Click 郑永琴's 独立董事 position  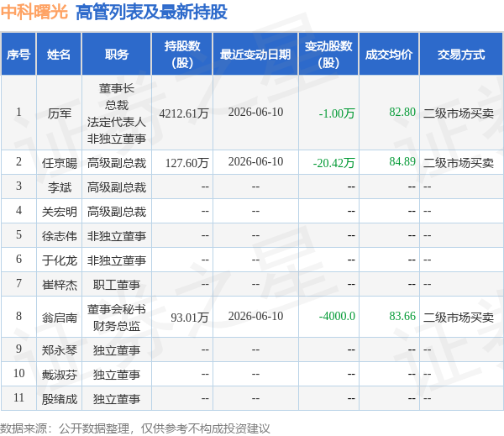click(x=117, y=350)
